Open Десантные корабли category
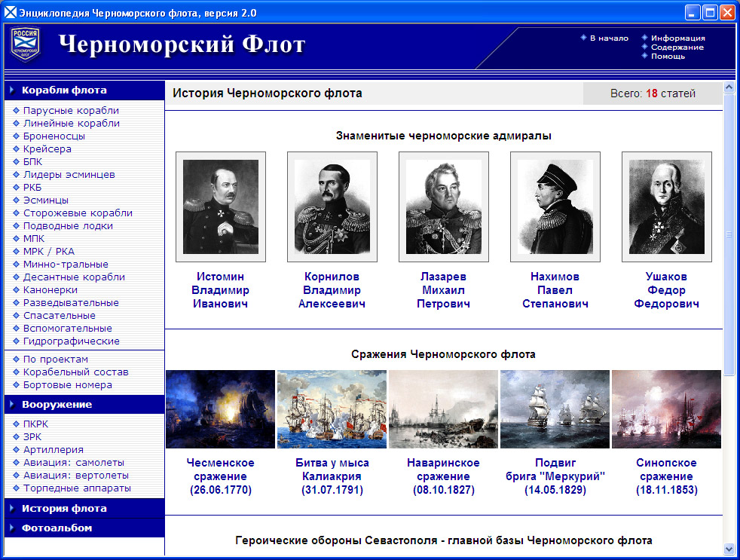This screenshot has height=560, width=740. pyautogui.click(x=74, y=277)
